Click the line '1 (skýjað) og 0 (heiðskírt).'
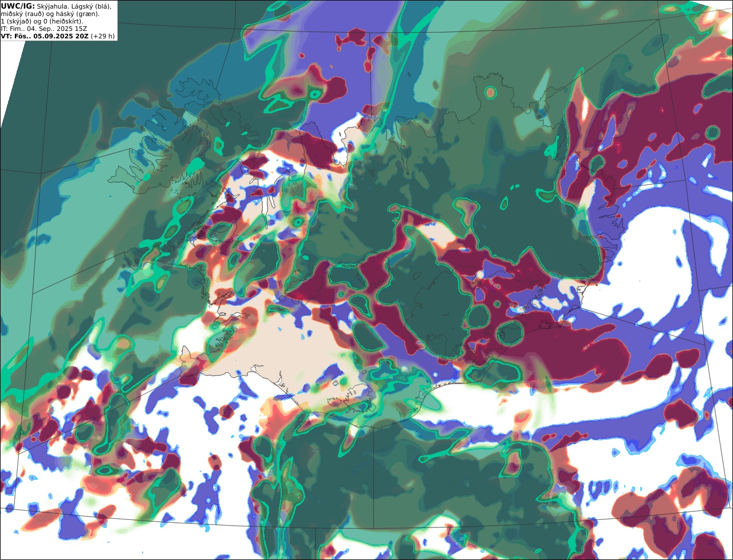 pyautogui.click(x=42, y=21)
